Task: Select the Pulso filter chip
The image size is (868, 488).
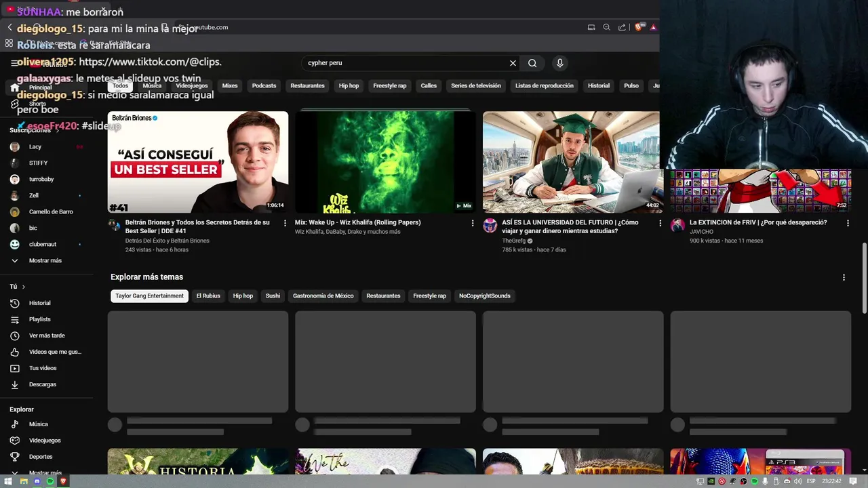Action: pos(631,86)
